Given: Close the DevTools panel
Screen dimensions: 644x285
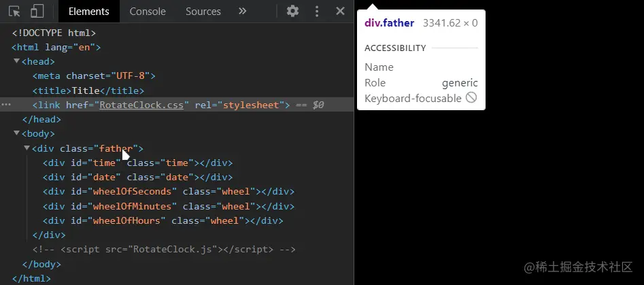Looking at the screenshot, I should point(341,11).
